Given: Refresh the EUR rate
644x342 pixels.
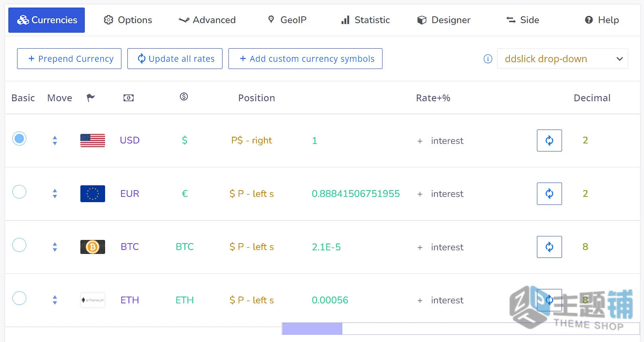Looking at the screenshot, I should point(549,194).
